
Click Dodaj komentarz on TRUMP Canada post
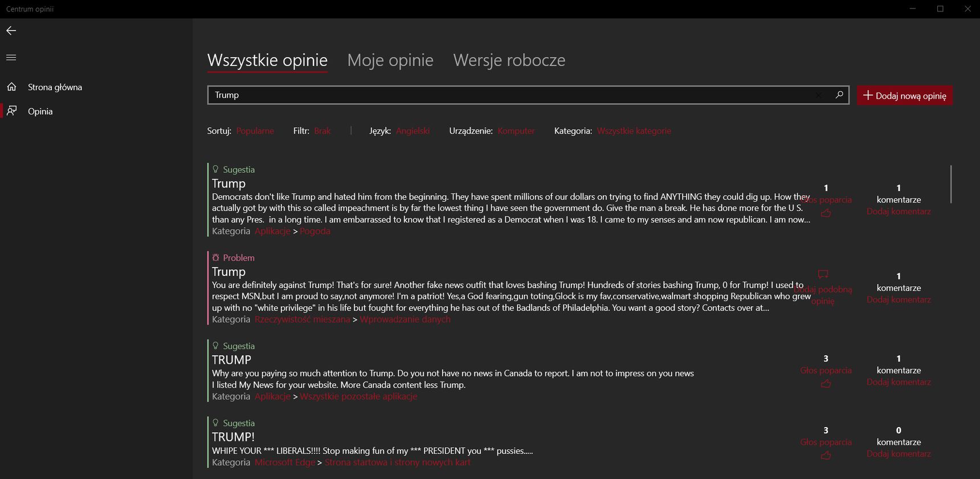pos(899,382)
